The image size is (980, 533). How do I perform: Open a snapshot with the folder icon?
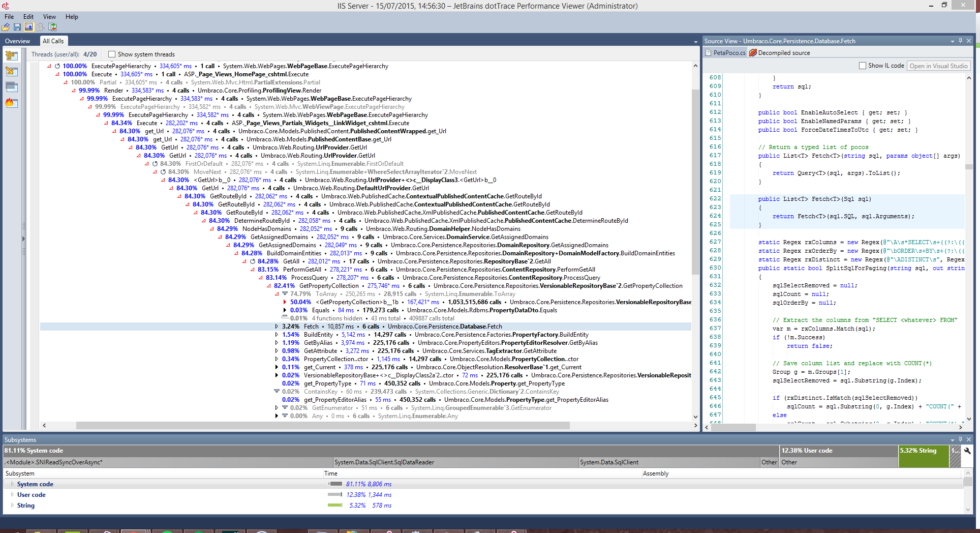coord(6,27)
